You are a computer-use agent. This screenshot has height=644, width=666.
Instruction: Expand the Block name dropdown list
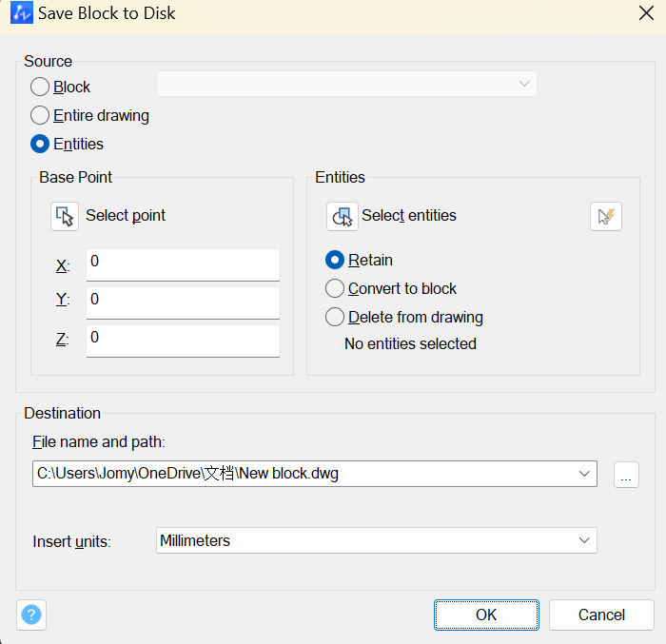[x=346, y=84]
